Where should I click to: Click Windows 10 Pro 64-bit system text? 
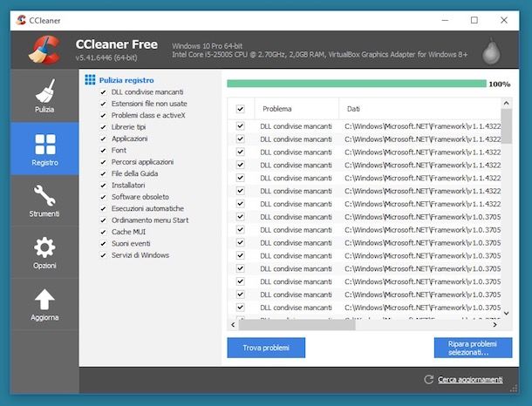pos(207,46)
